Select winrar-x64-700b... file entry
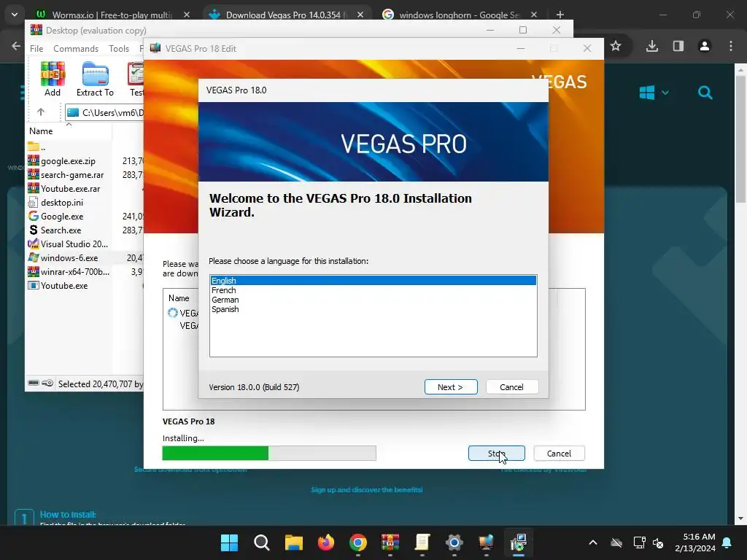Viewport: 747px width, 560px height. 69,271
